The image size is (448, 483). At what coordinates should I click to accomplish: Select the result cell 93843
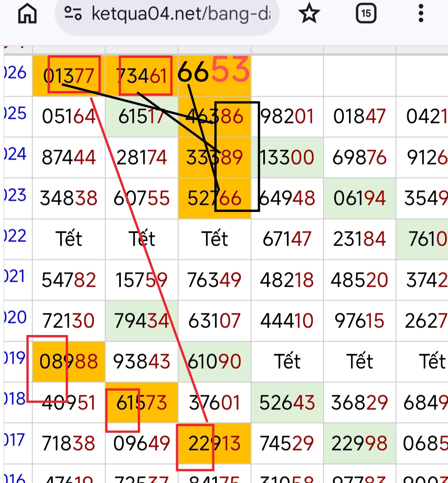click(x=142, y=361)
